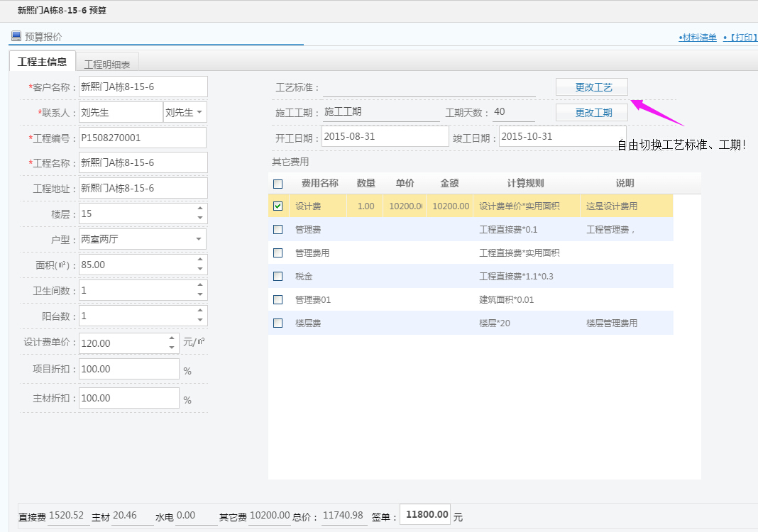The height and width of the screenshot is (532, 758).
Task: Increase the 楼层 value with up arrow
Action: click(x=200, y=209)
